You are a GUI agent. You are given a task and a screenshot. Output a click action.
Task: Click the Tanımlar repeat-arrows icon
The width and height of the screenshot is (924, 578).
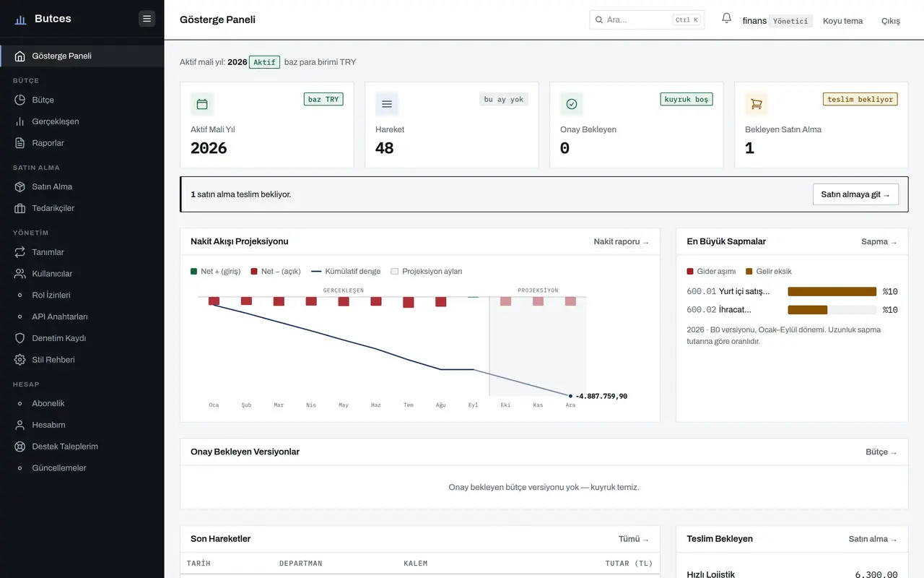(x=20, y=252)
